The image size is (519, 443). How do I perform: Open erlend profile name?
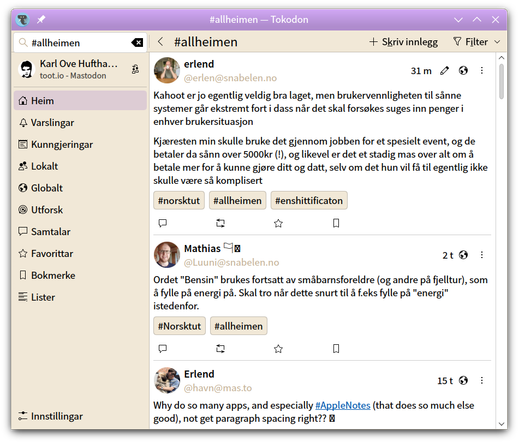(x=199, y=64)
